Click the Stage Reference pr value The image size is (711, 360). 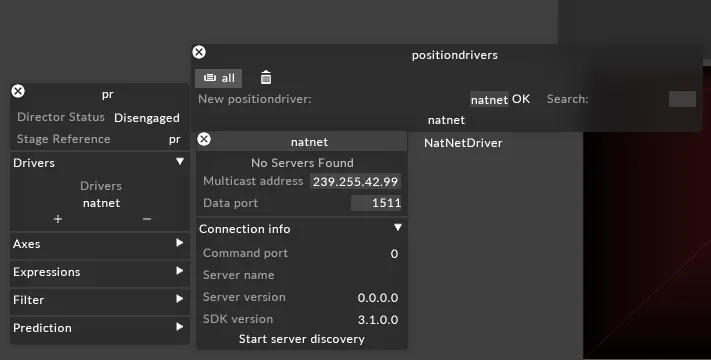coord(175,139)
